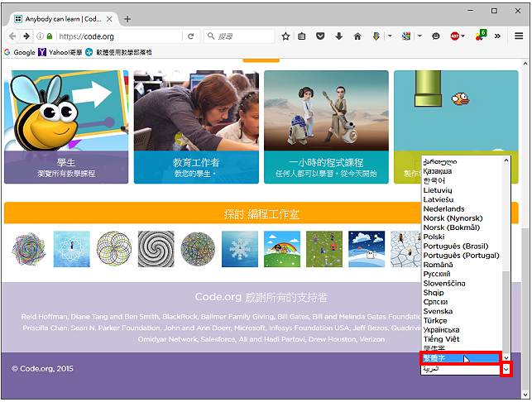532x402 pixels.
Task: Click the colorful grid extension icon
Action: pyautogui.click(x=406, y=36)
